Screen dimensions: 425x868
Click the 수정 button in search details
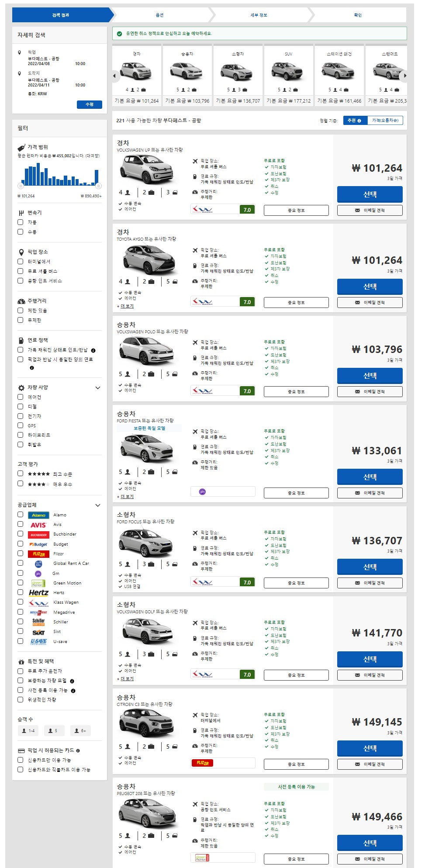pyautogui.click(x=89, y=104)
